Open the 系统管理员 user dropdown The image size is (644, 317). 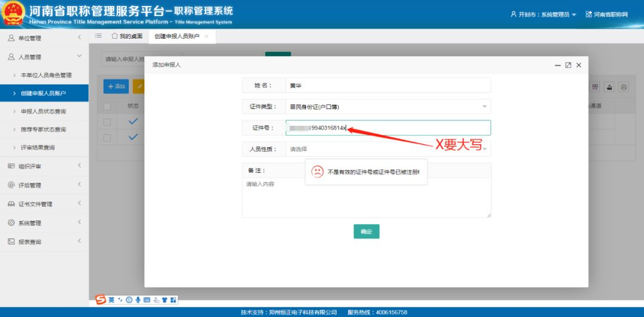[x=543, y=14]
